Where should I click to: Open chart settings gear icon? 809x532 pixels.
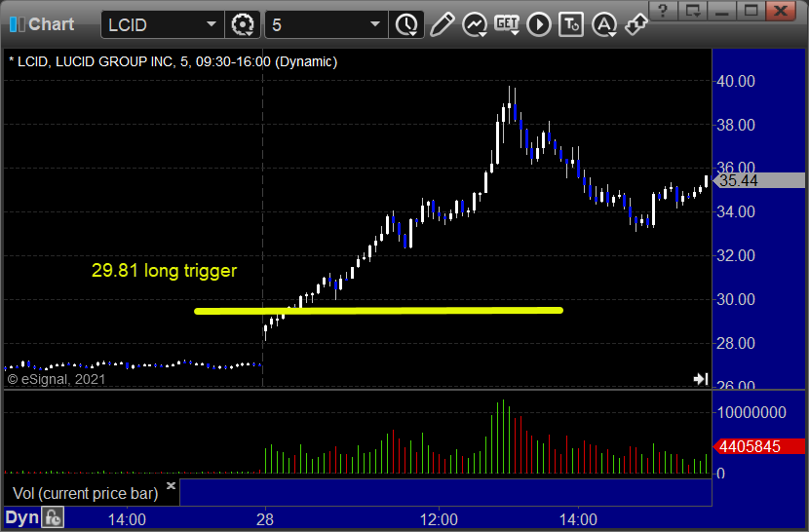coord(243,24)
